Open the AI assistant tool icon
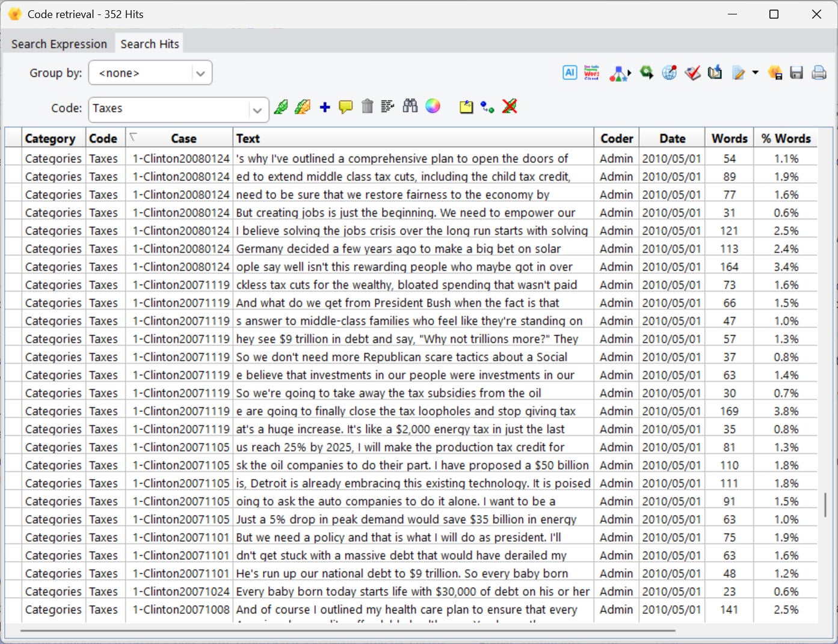This screenshot has width=838, height=644. (570, 73)
